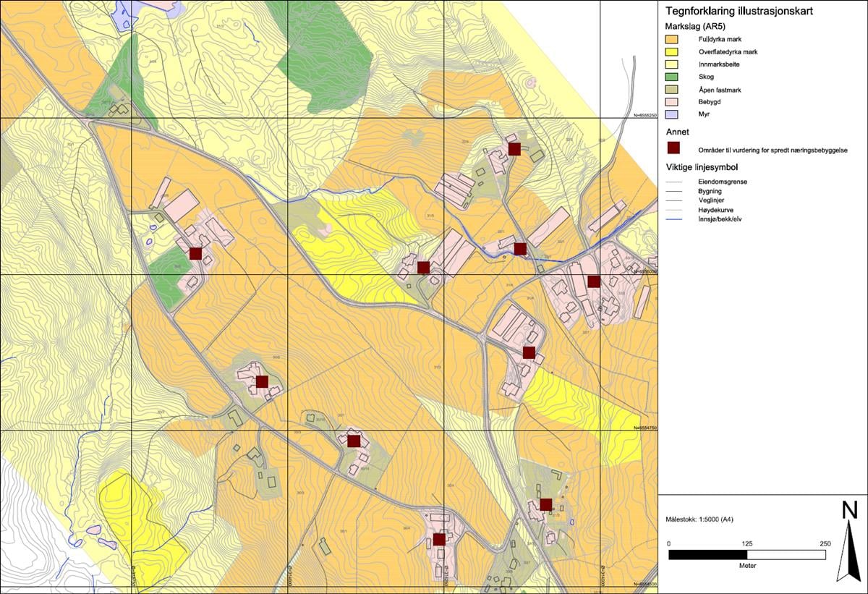
Task: Select the Myr legend symbol
Action: [672, 114]
